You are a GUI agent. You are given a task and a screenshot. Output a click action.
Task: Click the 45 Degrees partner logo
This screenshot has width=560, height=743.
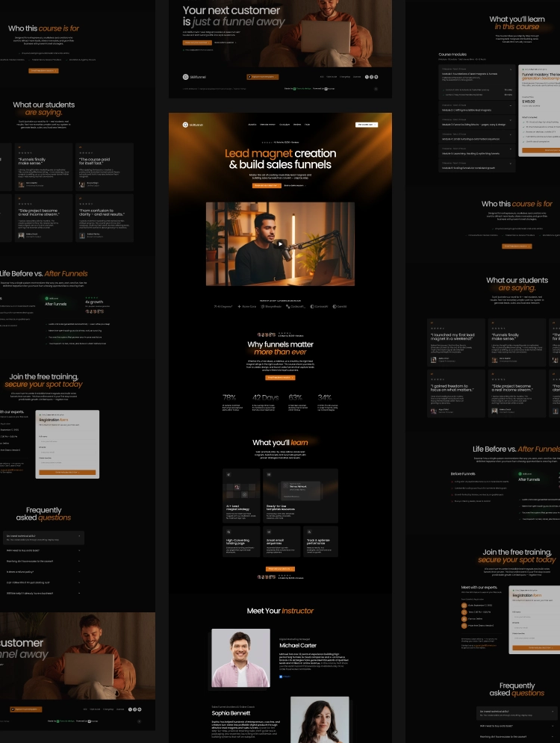[x=223, y=307]
